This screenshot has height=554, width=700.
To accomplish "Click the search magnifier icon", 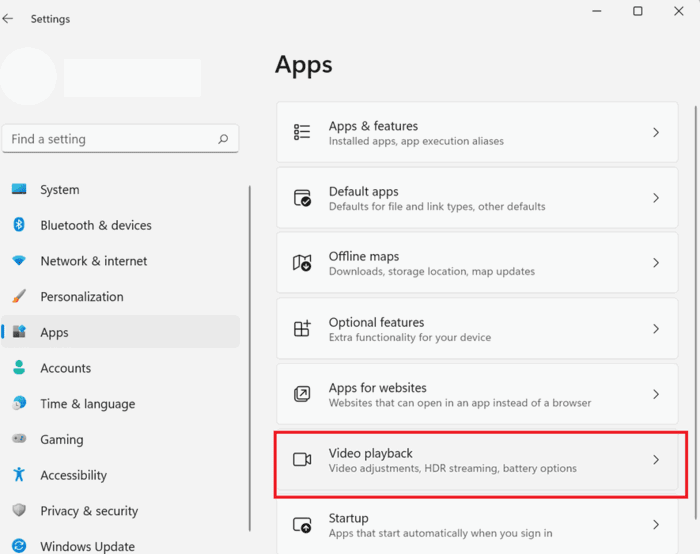I will pos(223,139).
